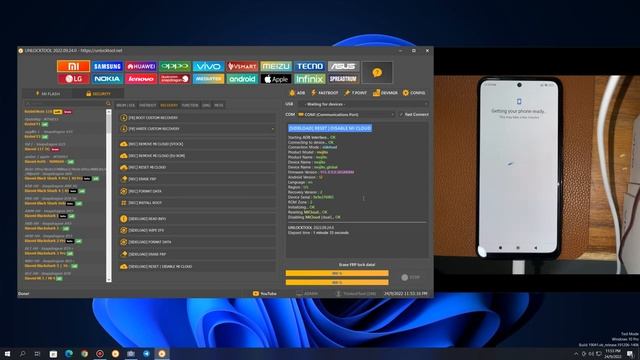Open the help question-mark bubble

click(377, 73)
